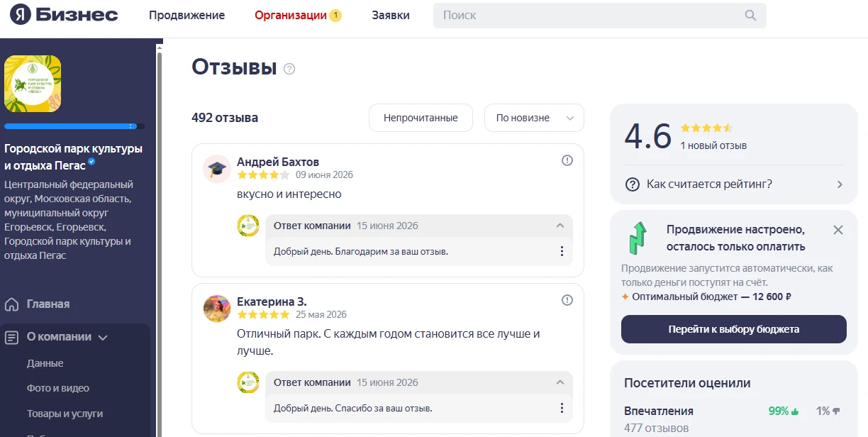
Task: Click the company avatar on the reply to Екатерина З.
Action: tap(248, 382)
